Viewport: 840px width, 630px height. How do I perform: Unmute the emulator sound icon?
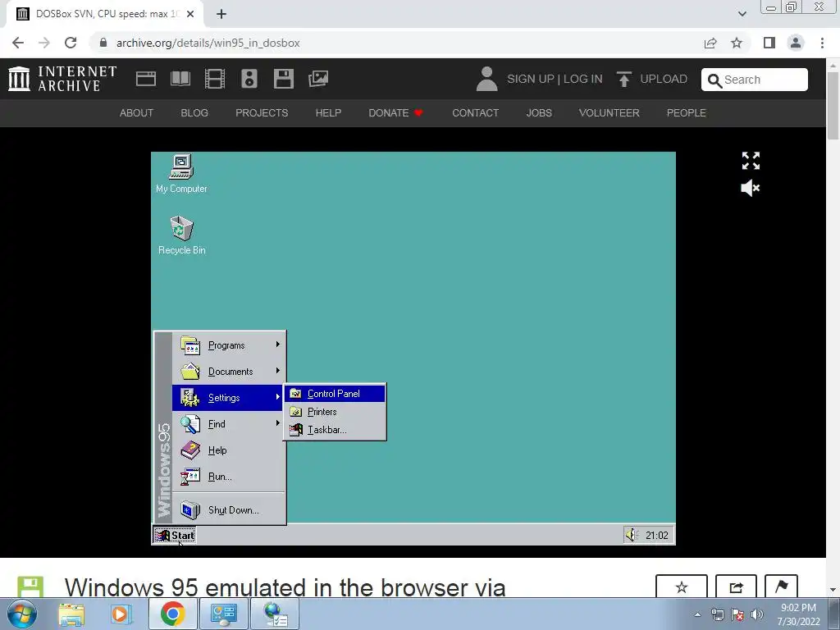[x=751, y=188]
